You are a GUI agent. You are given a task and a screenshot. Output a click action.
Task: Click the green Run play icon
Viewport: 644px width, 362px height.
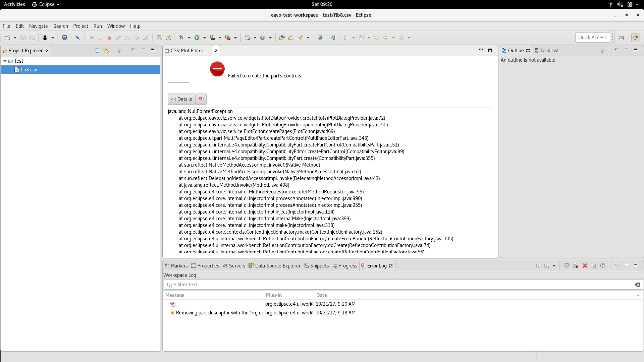click(197, 38)
